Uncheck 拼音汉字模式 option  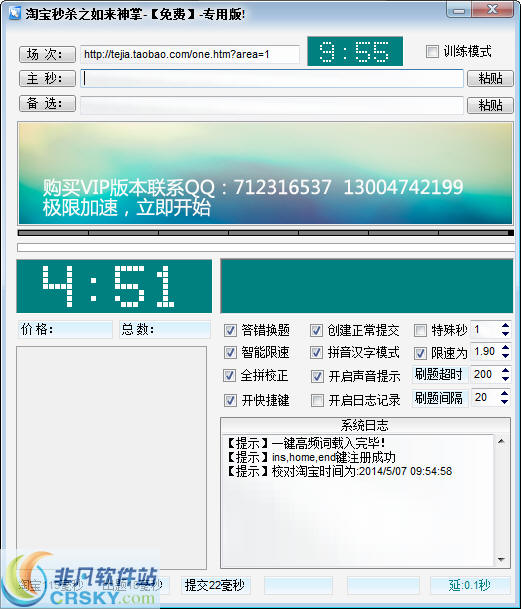tap(316, 353)
